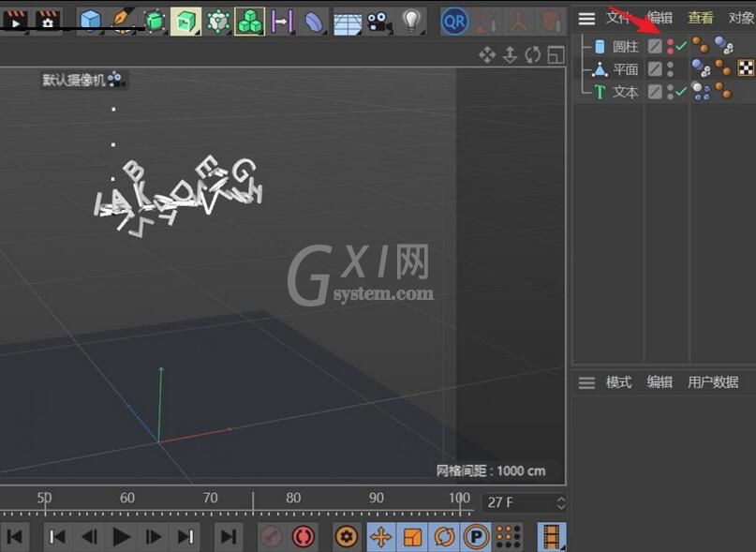Add a Camera object from toolbar

click(x=379, y=22)
